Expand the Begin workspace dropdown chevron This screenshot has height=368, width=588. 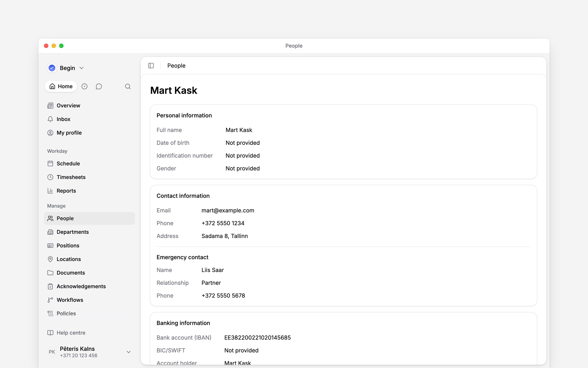[x=82, y=68]
